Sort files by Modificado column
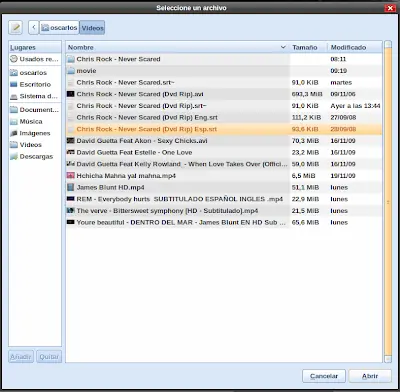Screen dimensions: 400x392 (355, 47)
